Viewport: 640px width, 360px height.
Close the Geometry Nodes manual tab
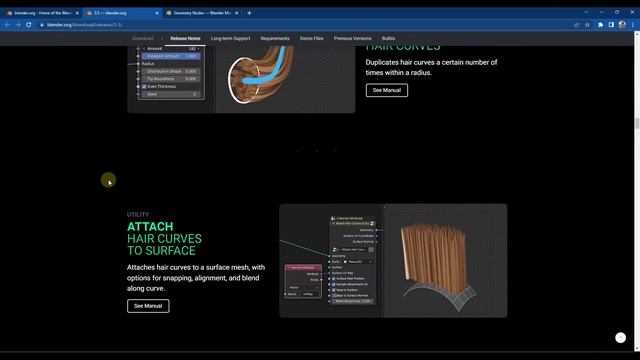coord(236,13)
